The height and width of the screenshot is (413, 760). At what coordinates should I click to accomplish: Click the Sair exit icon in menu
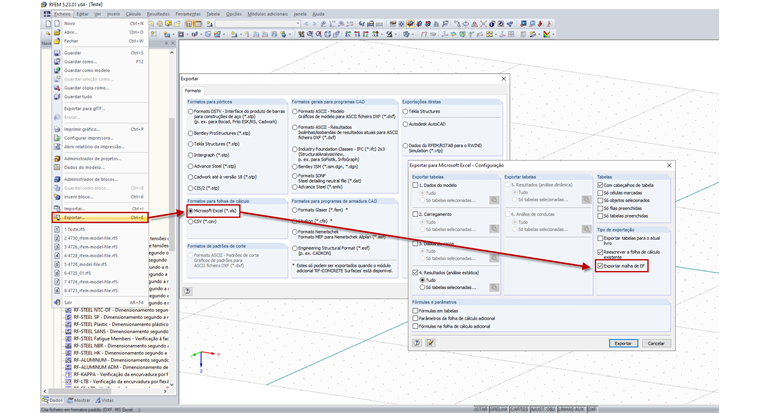click(x=57, y=302)
